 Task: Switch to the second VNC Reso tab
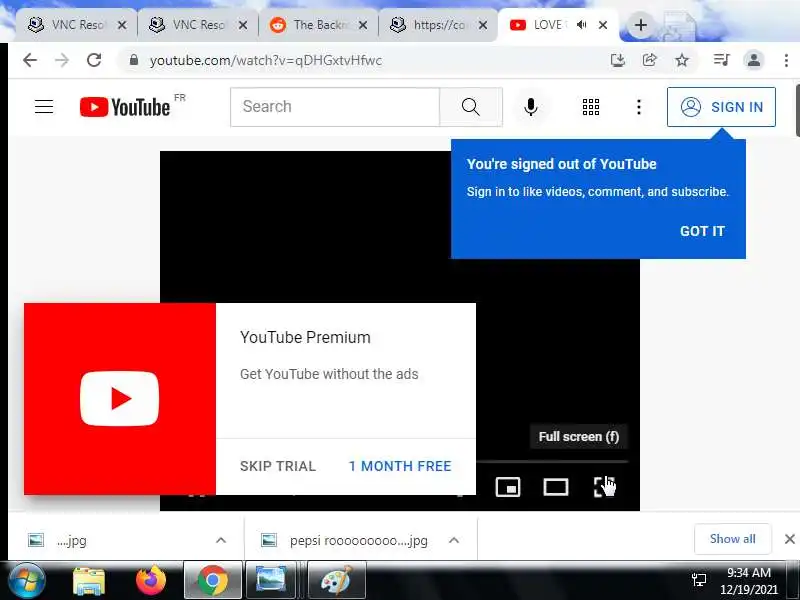click(197, 24)
